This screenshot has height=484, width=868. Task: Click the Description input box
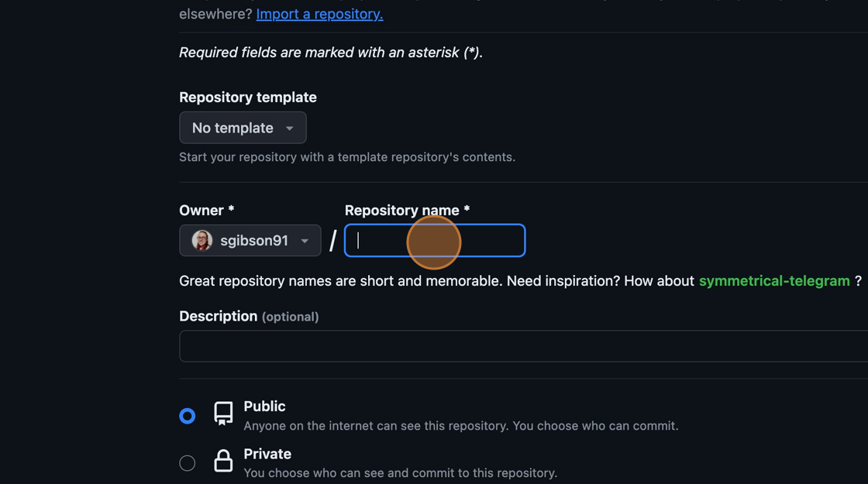[523, 346]
